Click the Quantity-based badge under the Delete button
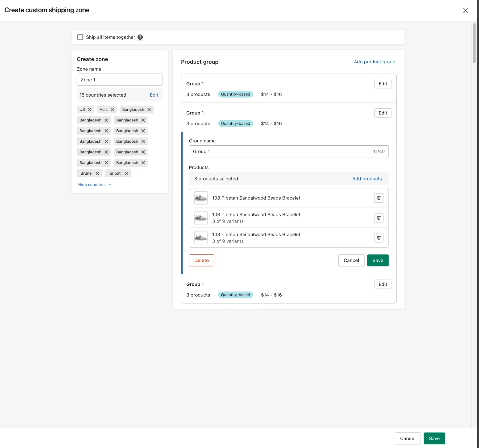 [x=235, y=295]
